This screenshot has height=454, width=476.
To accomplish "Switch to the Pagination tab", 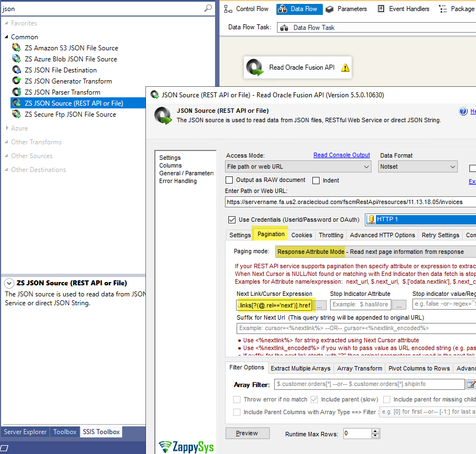I will [x=271, y=234].
